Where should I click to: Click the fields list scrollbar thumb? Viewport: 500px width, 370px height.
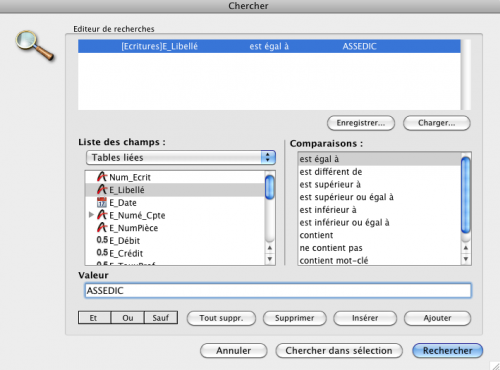pyautogui.click(x=270, y=187)
